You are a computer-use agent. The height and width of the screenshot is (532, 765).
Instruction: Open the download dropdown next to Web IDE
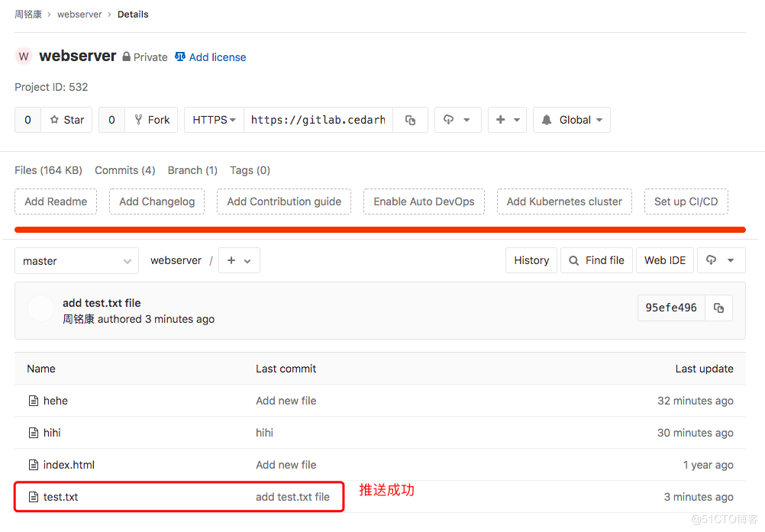coord(720,260)
